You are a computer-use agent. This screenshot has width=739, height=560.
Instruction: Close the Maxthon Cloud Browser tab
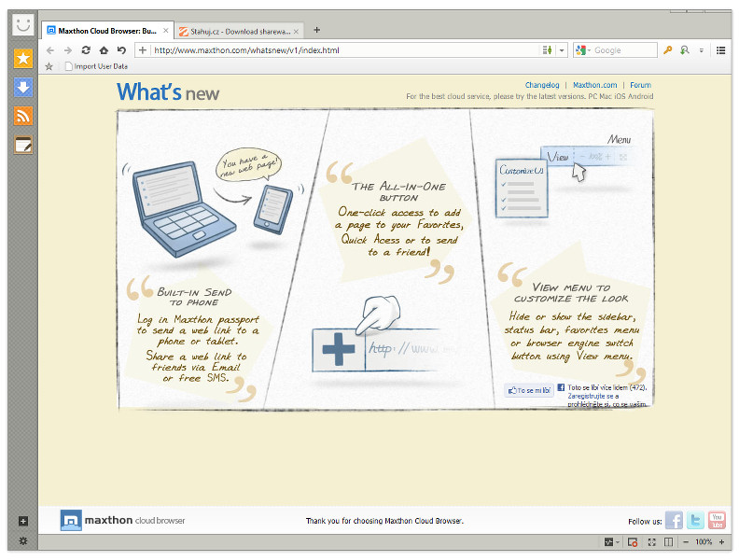(166, 31)
